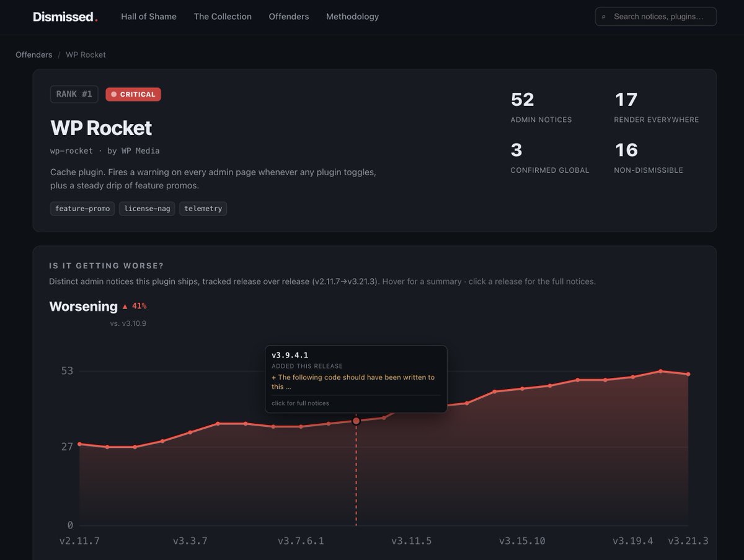The height and width of the screenshot is (560, 744).
Task: Click the Worsening trend heading
Action: coord(83,306)
